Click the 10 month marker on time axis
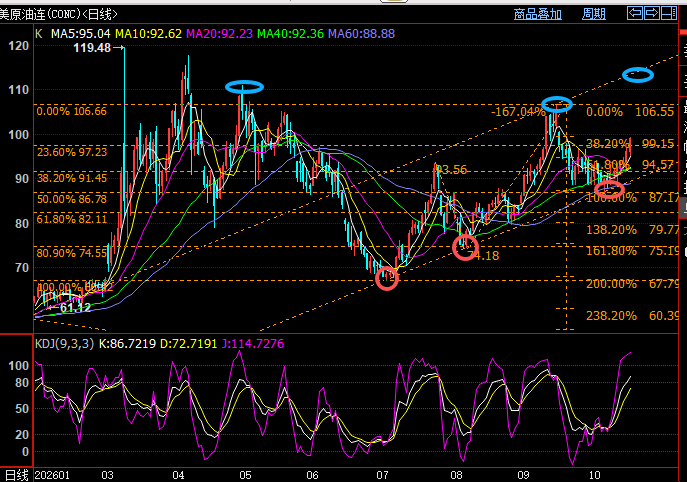Viewport: 687px width, 482px height. click(594, 475)
